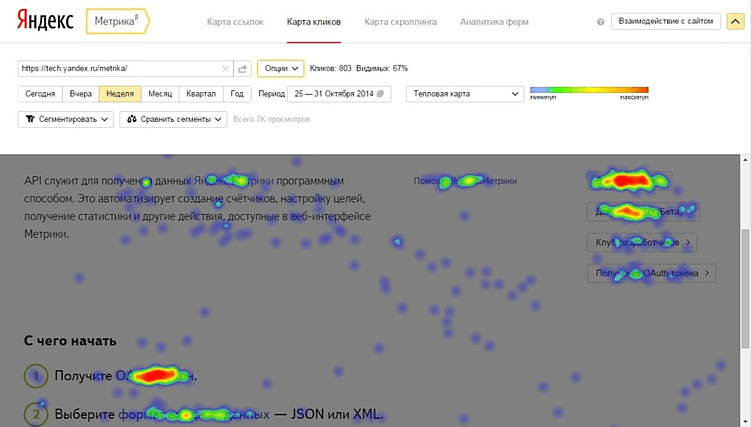Click the scrollbar up arrow
The height and width of the screenshot is (427, 751).
point(745,159)
